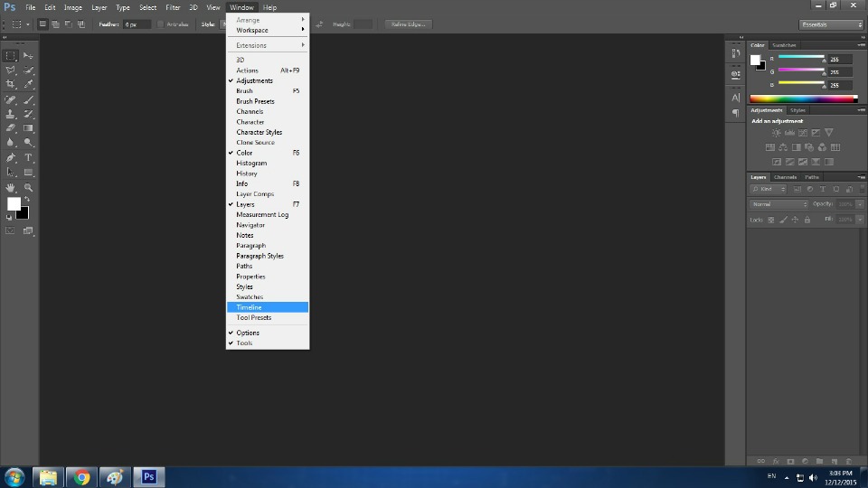Open the Essentials workspace dropdown

tap(831, 25)
